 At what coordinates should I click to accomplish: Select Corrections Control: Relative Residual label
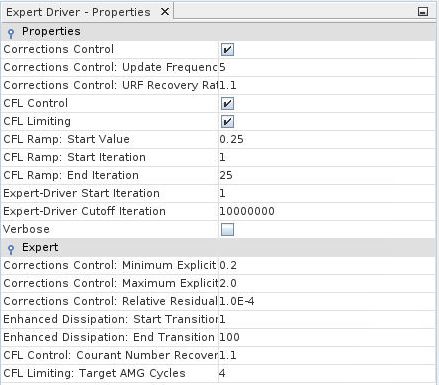pyautogui.click(x=110, y=301)
